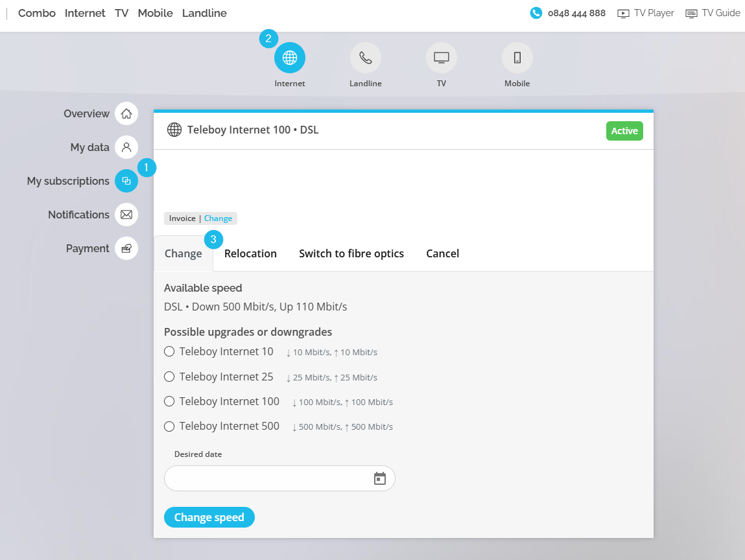745x560 pixels.
Task: Click the Payment icon
Action: [126, 248]
